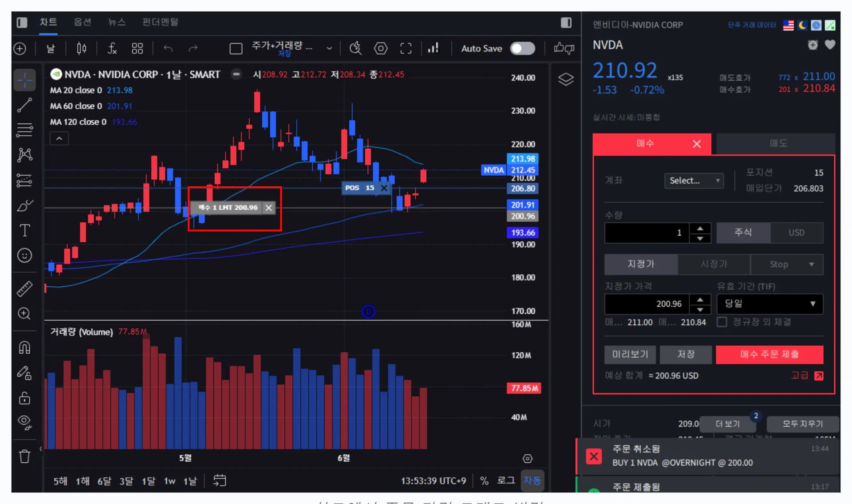
Task: Open the go-to-date calendar icon
Action: click(220, 480)
